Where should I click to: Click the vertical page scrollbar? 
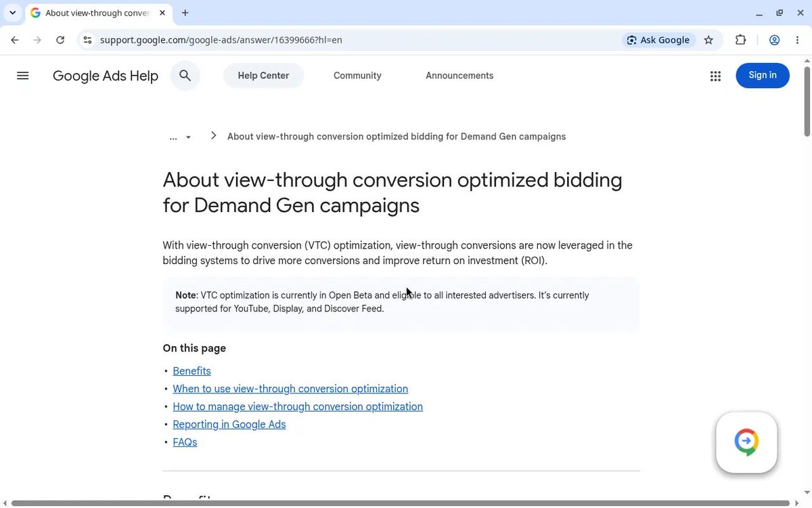click(x=807, y=102)
